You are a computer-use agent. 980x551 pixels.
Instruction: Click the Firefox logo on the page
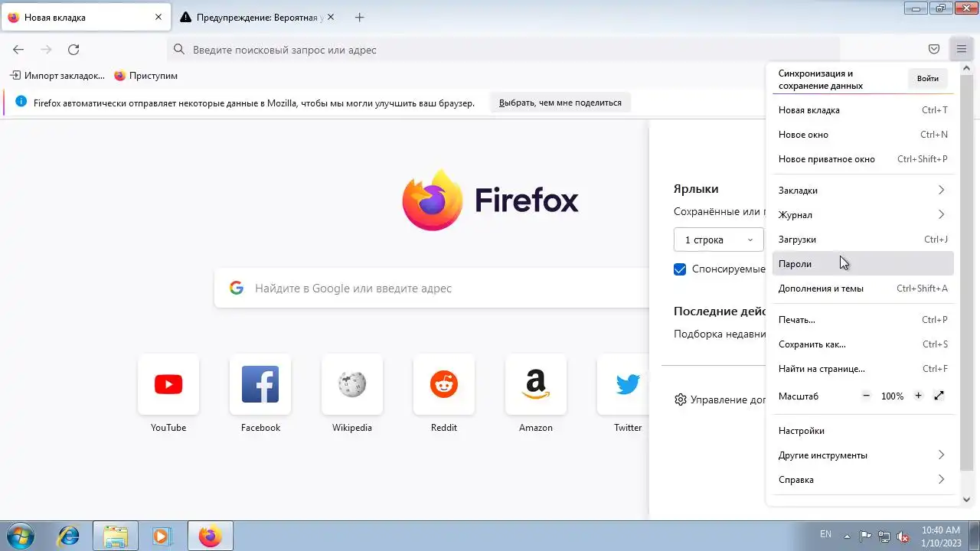433,201
